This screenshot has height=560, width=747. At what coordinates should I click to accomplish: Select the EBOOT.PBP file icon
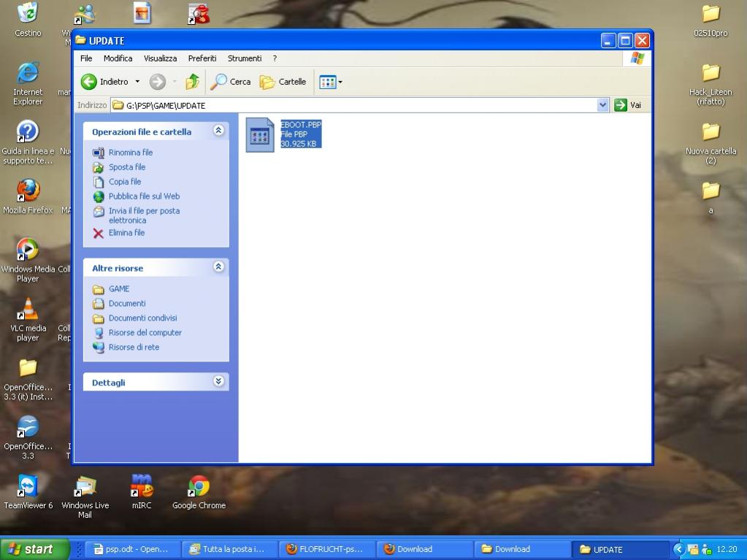pyautogui.click(x=260, y=135)
